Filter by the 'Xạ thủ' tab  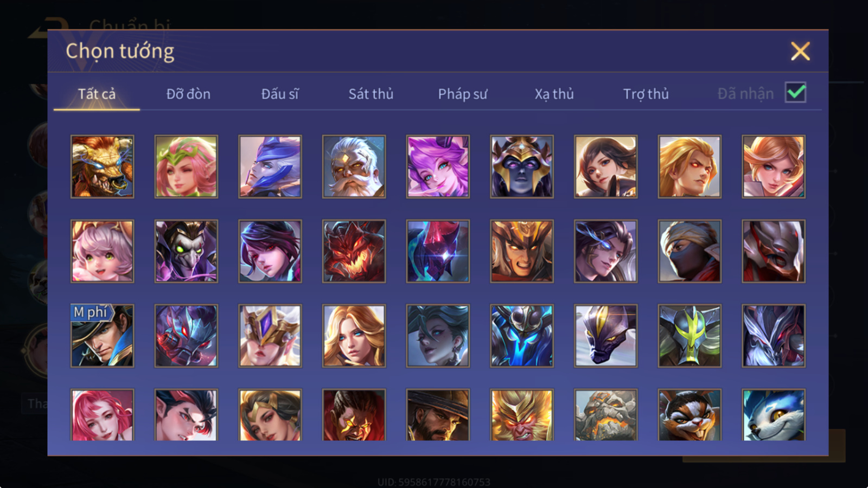point(554,94)
